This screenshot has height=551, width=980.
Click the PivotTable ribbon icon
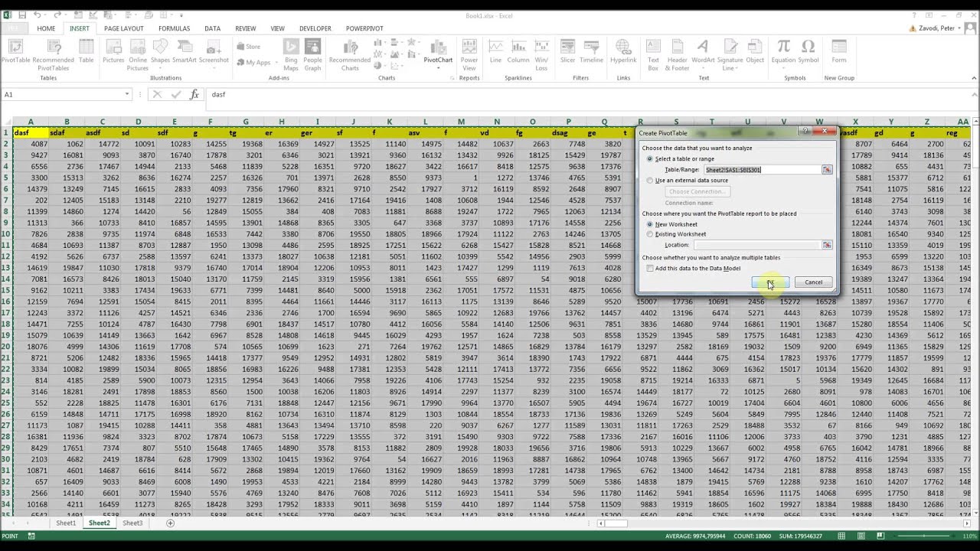pyautogui.click(x=15, y=52)
